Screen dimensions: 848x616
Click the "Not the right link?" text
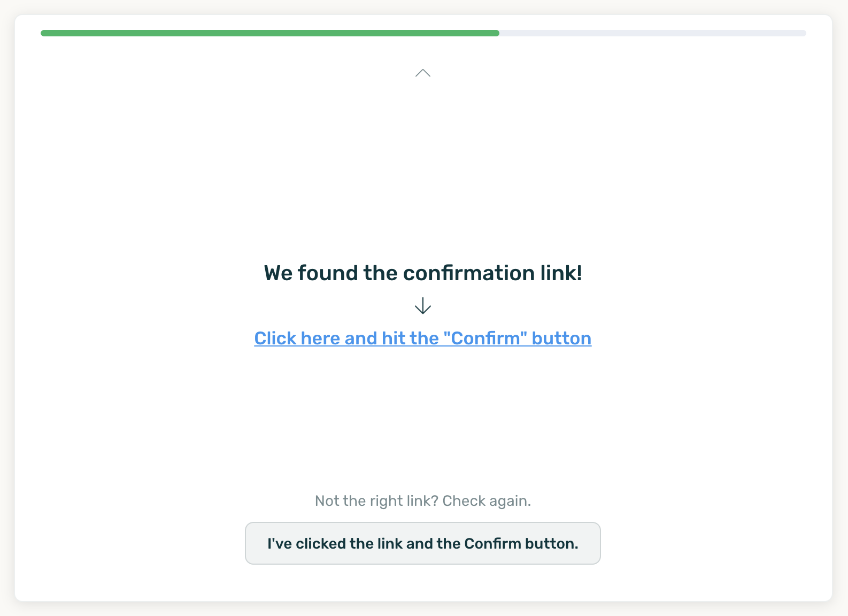pos(376,501)
